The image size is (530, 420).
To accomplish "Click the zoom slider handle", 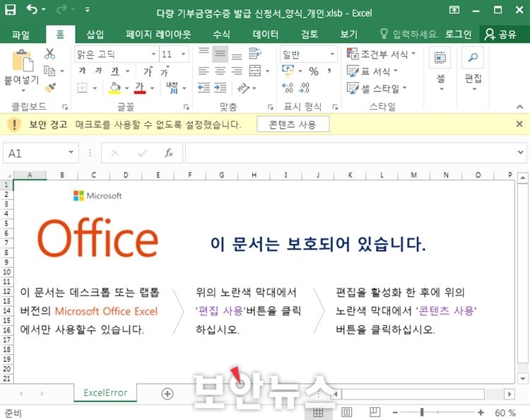I will (422, 412).
